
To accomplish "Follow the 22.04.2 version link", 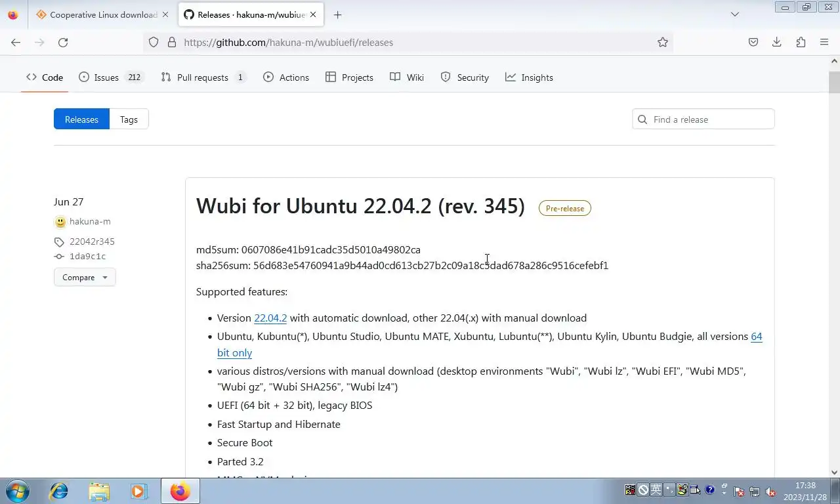I will [x=270, y=318].
